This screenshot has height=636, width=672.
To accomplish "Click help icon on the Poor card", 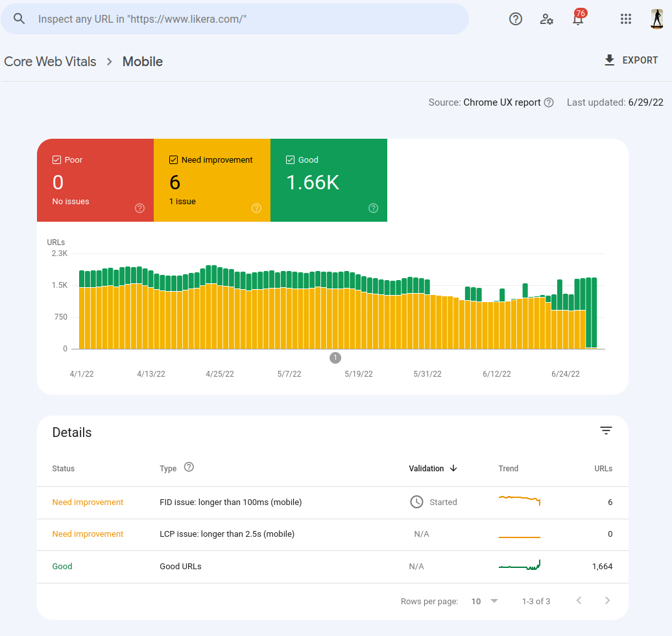I will click(x=139, y=208).
